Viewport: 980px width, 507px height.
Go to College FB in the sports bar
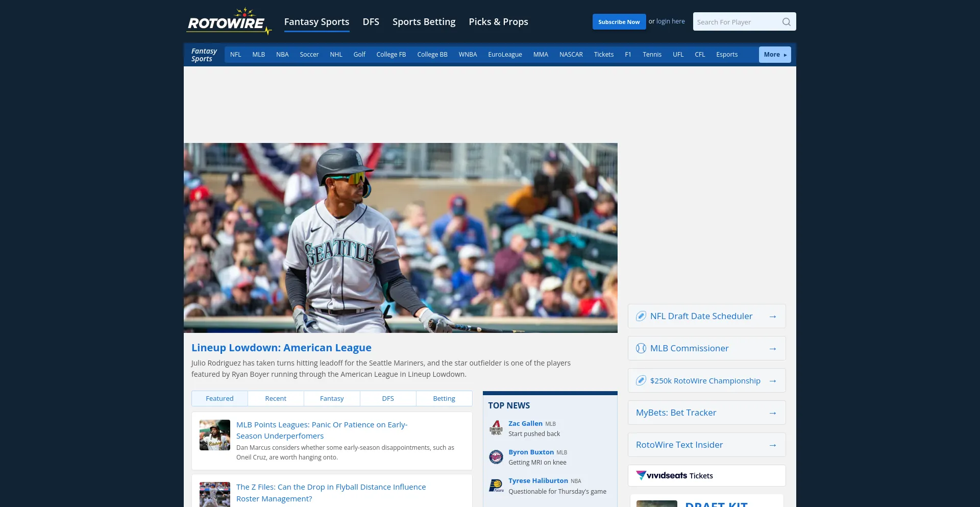[391, 55]
